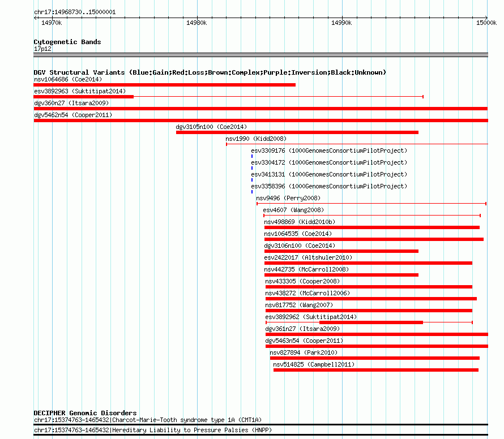Viewport: 504px width, 439px height.
Task: Select the nsv1990 (Kidd2008) variant label
Action: [256, 139]
